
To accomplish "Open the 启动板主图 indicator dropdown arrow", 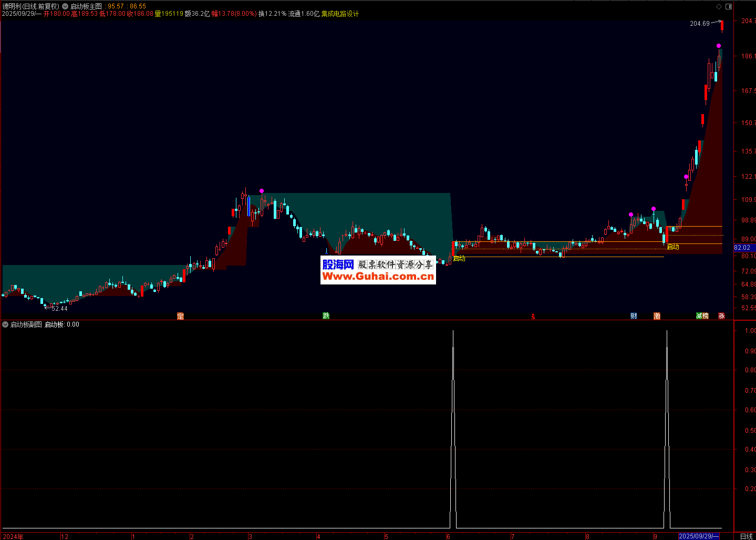I will point(65,6).
